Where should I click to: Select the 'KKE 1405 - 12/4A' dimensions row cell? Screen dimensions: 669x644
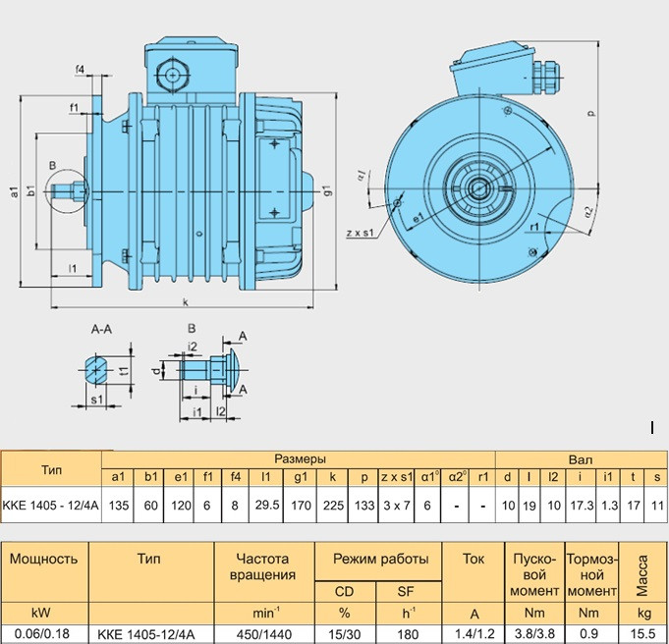(51, 505)
